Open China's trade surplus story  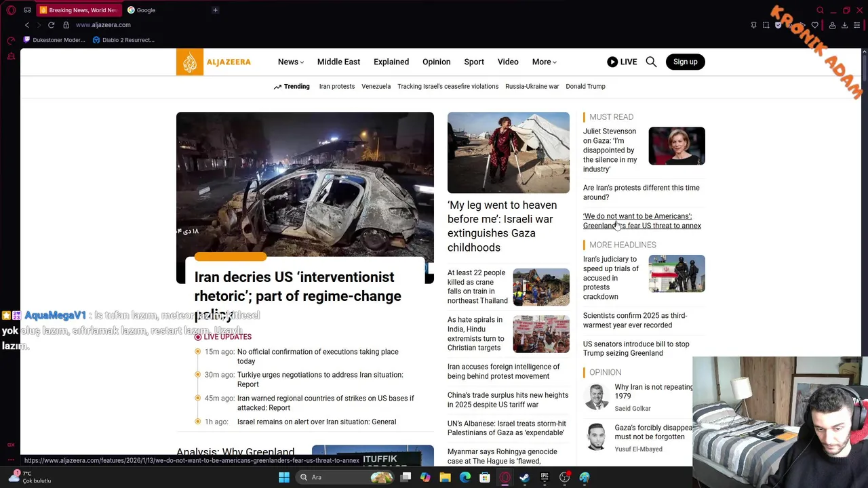pyautogui.click(x=508, y=400)
